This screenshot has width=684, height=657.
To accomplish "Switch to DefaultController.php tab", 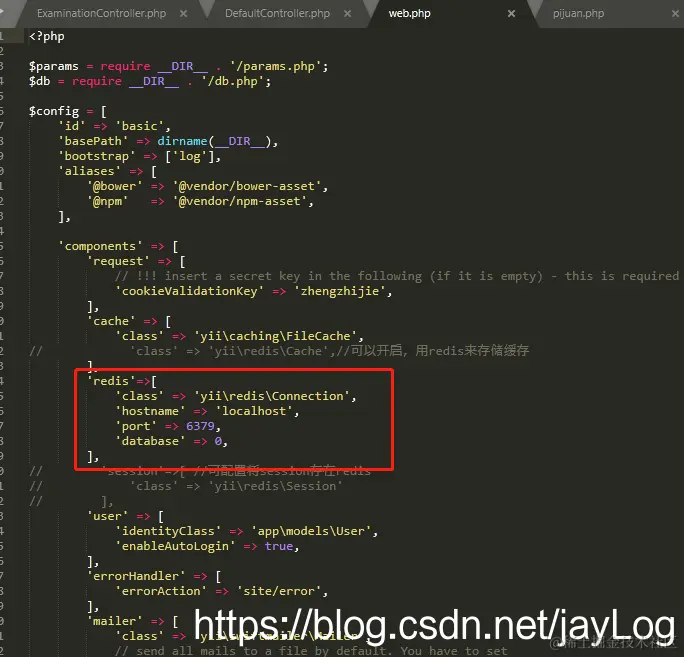I will tap(277, 14).
